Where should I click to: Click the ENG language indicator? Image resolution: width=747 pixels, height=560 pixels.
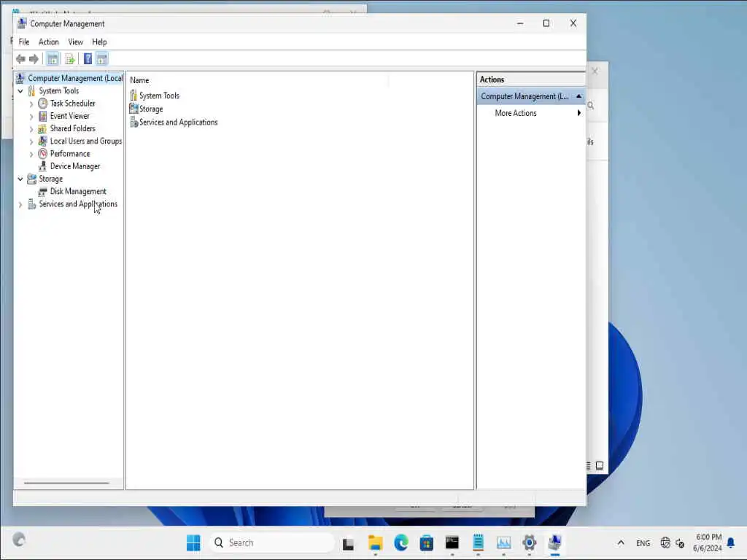(x=643, y=542)
